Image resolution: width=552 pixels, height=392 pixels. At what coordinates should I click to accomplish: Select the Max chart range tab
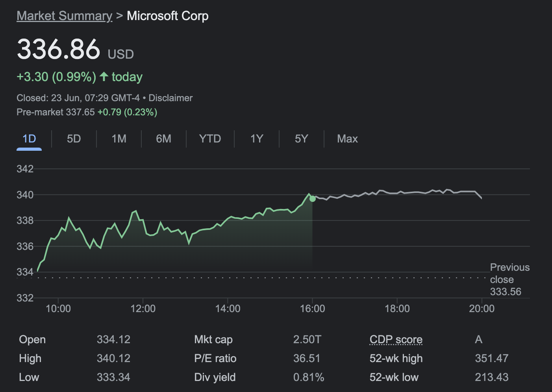(347, 139)
